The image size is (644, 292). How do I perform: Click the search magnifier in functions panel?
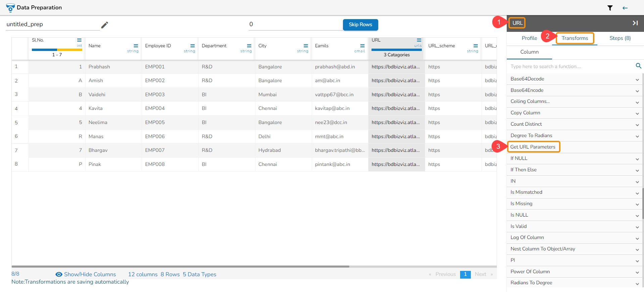638,66
